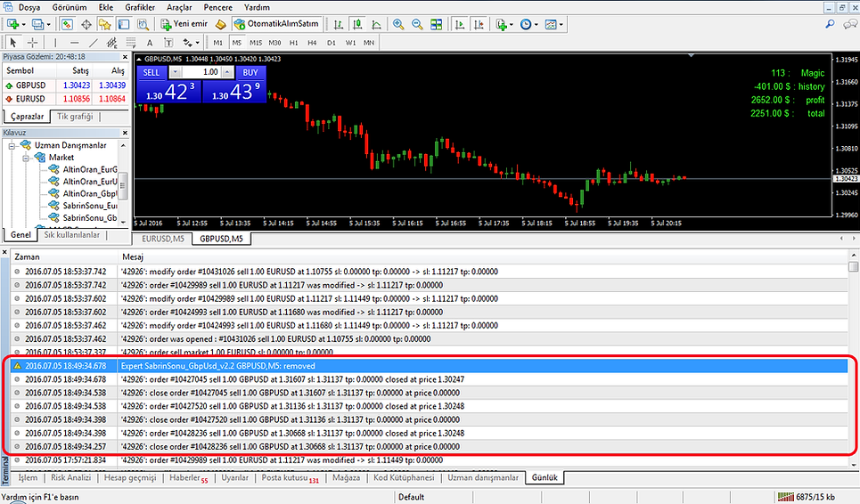This screenshot has height=504, width=860.
Task: Select the text A tool
Action: 149,43
